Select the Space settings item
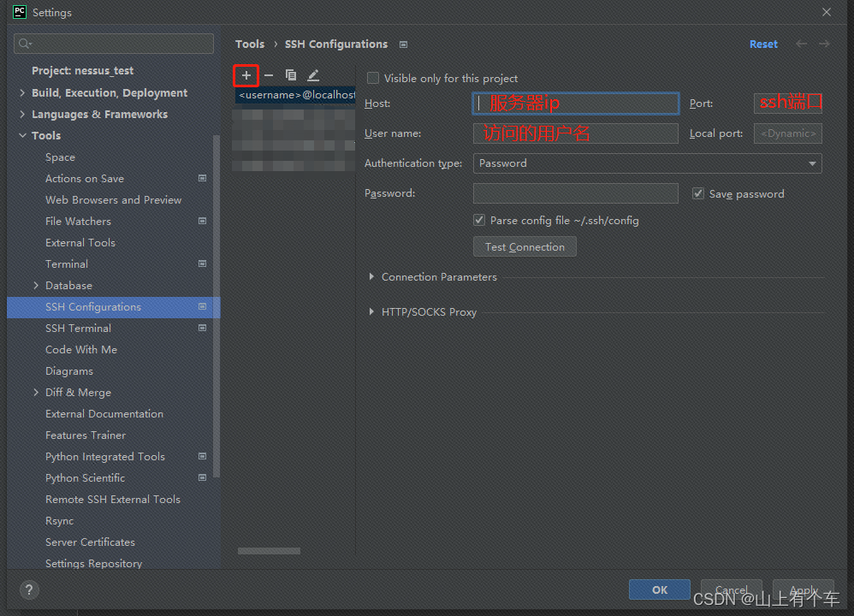 pyautogui.click(x=61, y=157)
